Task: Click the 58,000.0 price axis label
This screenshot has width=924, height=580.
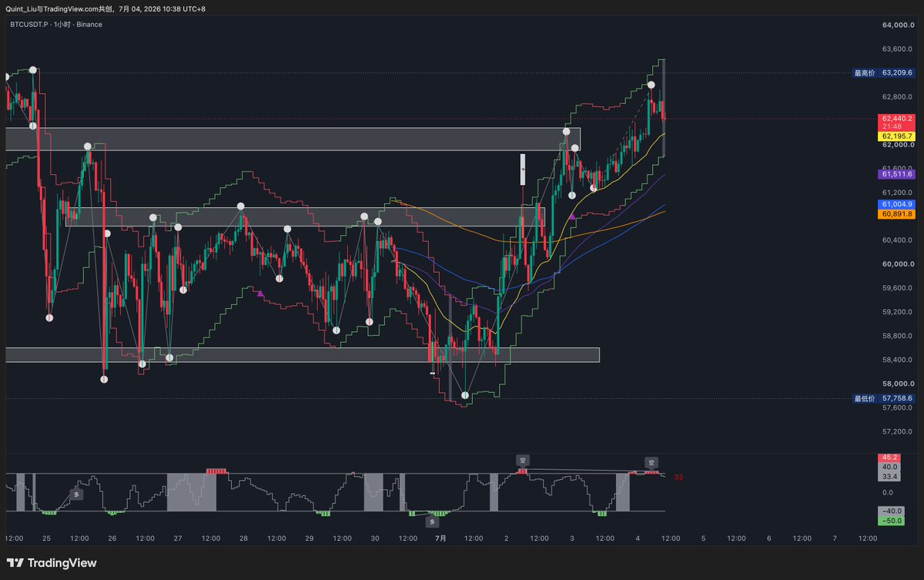Action: (x=898, y=384)
